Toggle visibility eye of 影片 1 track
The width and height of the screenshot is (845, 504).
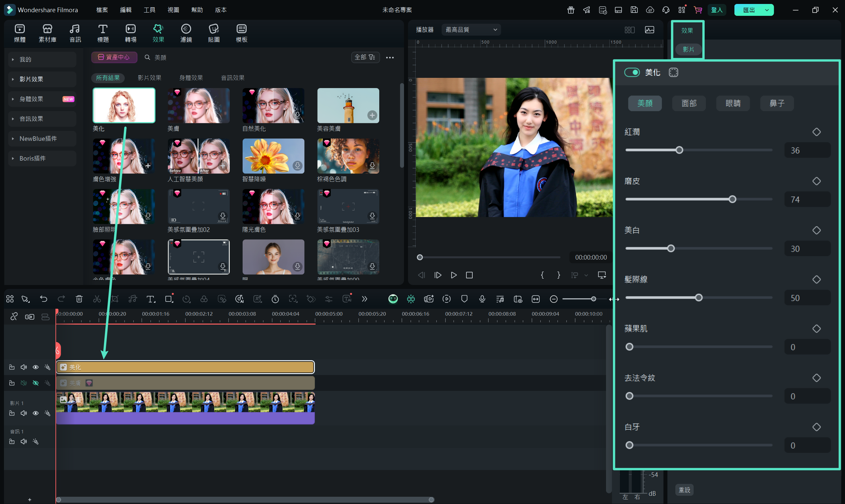(36, 413)
